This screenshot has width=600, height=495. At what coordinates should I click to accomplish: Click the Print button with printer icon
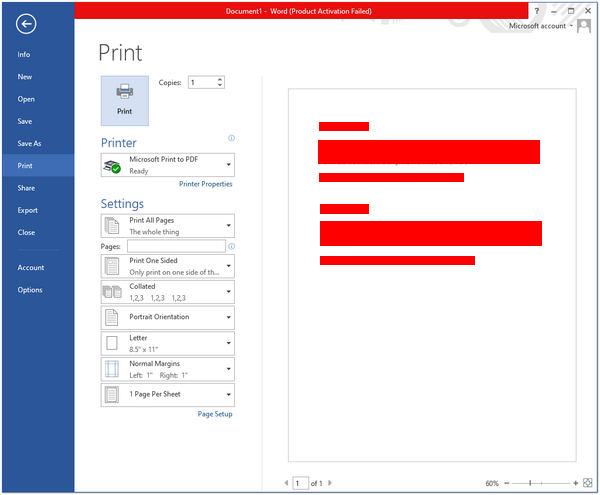tap(124, 99)
